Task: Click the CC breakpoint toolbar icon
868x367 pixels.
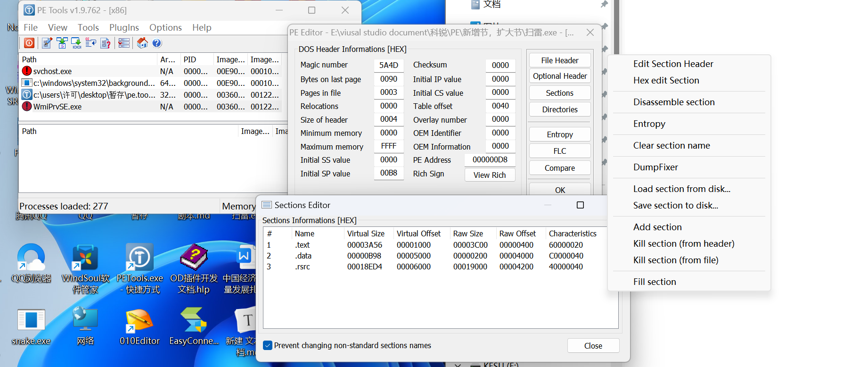Action: (91, 43)
